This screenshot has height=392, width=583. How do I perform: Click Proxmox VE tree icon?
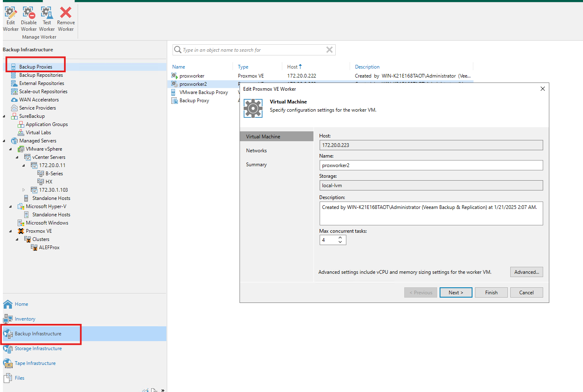tap(21, 231)
